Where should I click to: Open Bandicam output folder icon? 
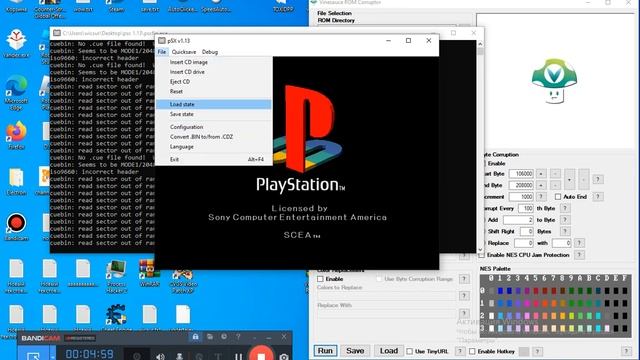coord(210,337)
